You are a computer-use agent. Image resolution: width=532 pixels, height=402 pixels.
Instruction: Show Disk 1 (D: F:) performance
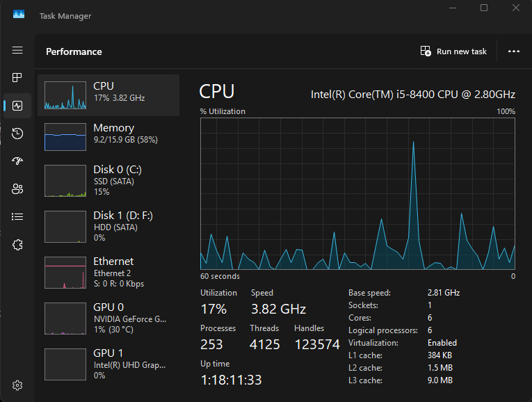108,225
